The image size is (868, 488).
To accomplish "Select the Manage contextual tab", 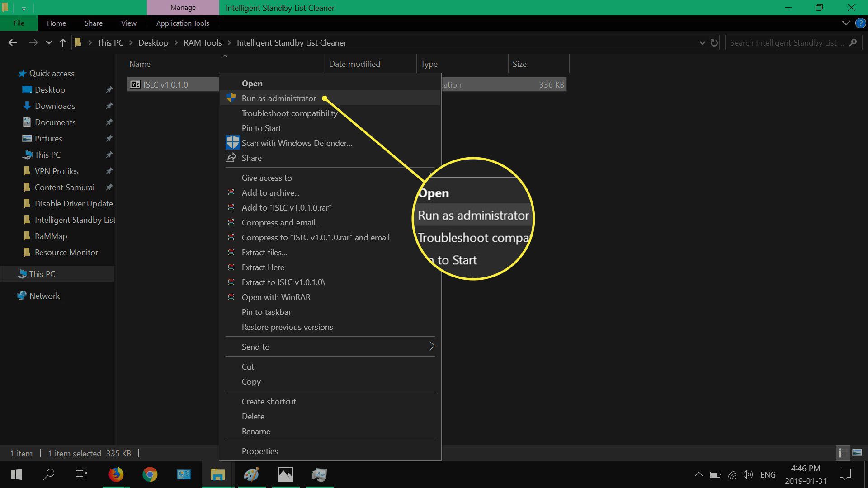I will (183, 8).
